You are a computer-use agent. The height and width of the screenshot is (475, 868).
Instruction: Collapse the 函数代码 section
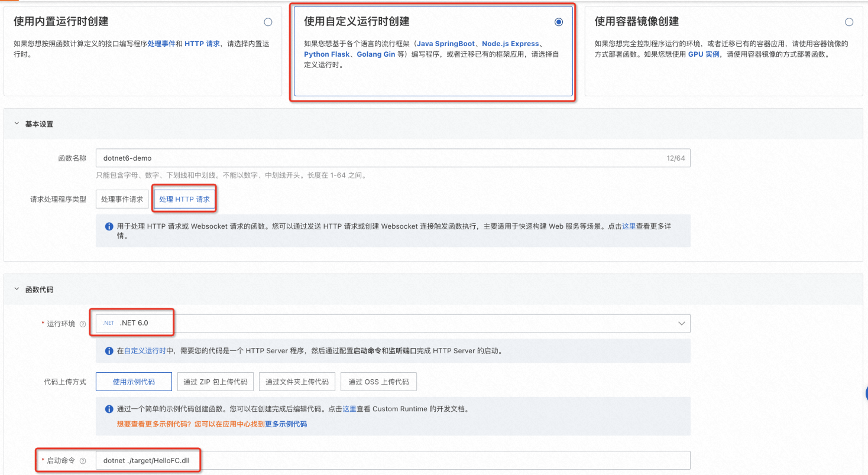point(17,289)
